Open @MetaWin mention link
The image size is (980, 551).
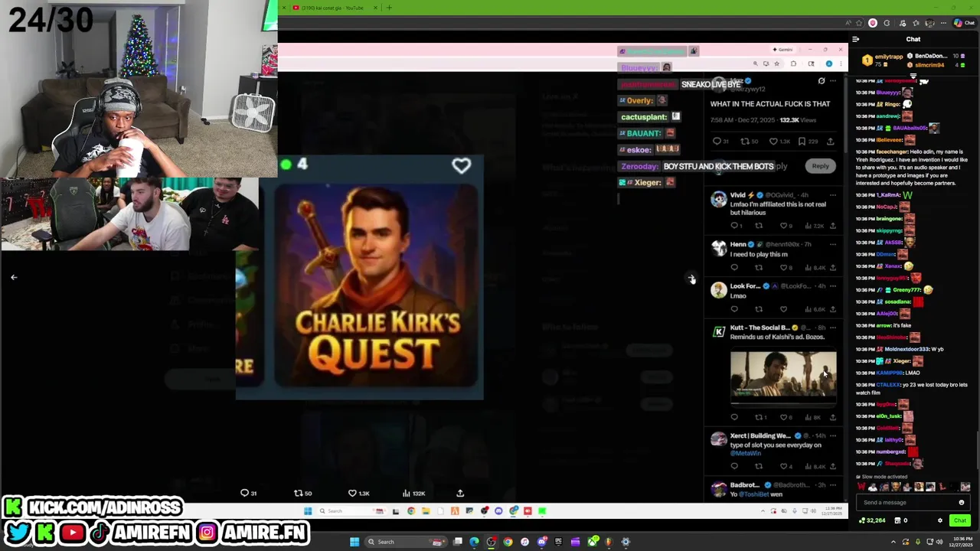[x=745, y=453]
